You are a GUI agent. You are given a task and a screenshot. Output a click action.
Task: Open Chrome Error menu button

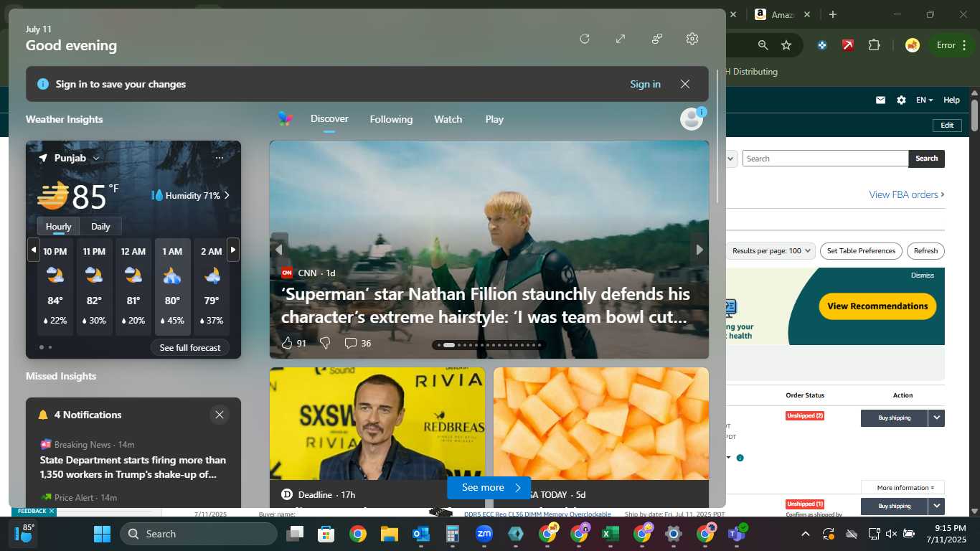pos(951,45)
